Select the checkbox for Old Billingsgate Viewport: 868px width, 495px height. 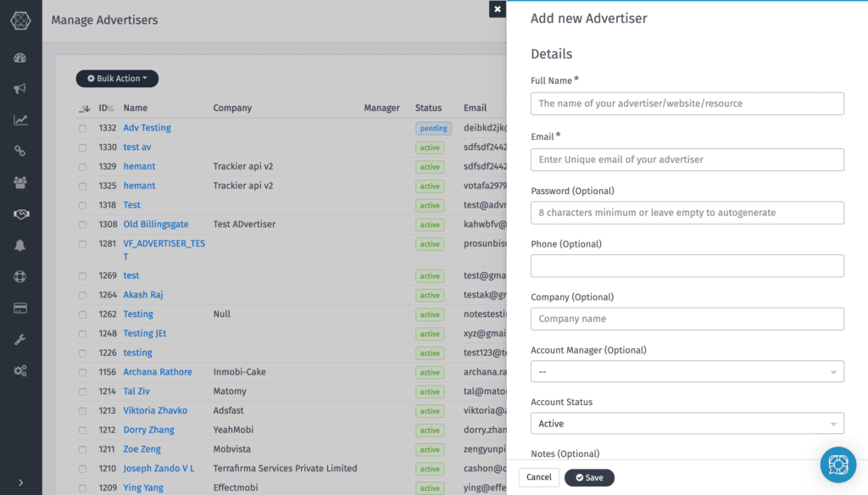coord(81,225)
